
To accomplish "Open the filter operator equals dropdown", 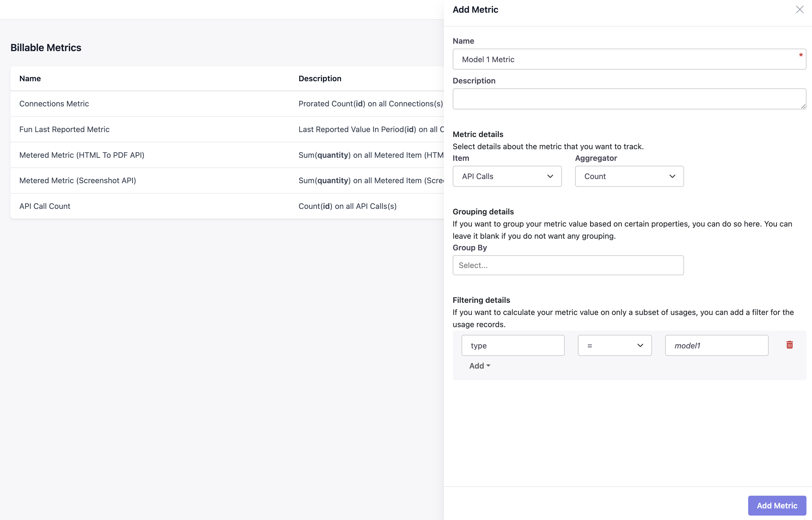I will click(x=614, y=345).
